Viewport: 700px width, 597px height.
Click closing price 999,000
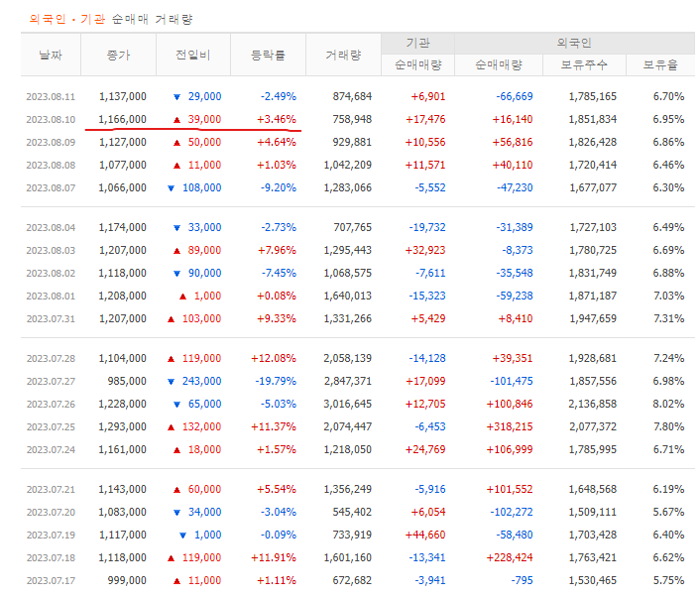pyautogui.click(x=127, y=580)
